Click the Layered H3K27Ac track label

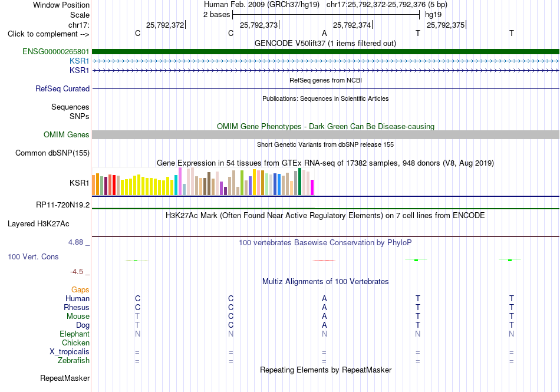(38, 224)
